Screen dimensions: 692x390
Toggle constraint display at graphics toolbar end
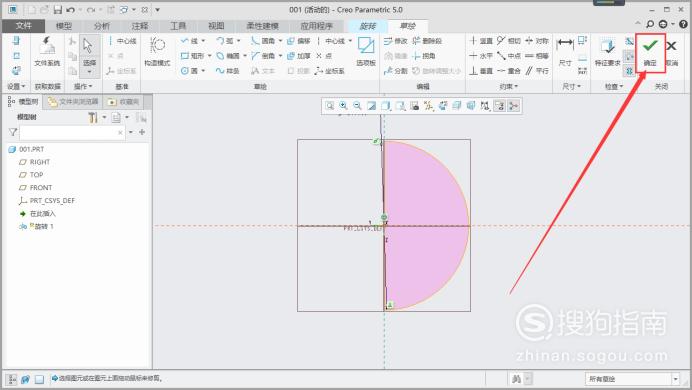point(514,106)
